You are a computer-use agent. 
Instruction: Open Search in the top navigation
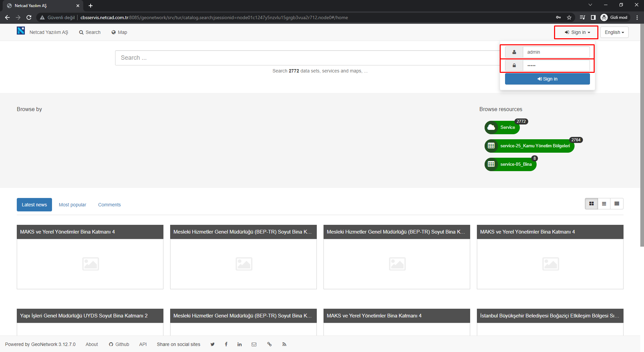(x=90, y=32)
